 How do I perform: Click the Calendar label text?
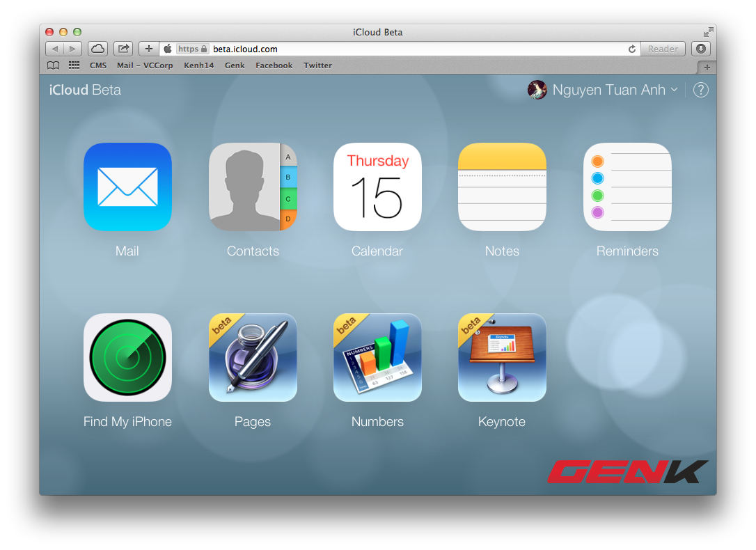(x=377, y=251)
